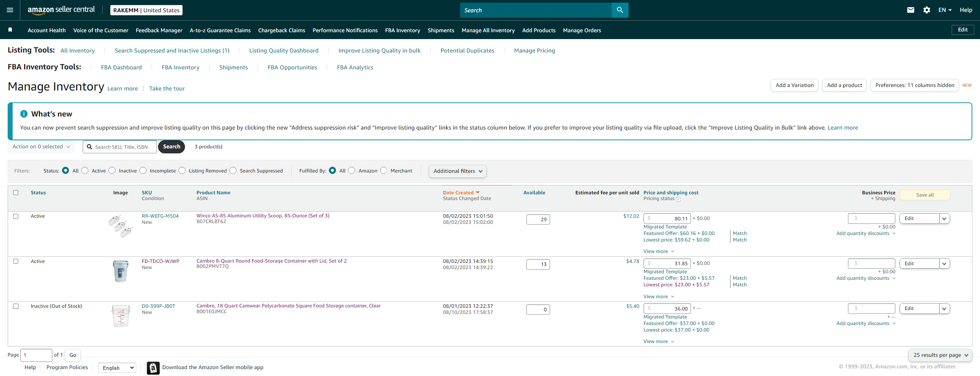Open the FBA Dashboard tool link
The image size is (980, 376).
[121, 67]
